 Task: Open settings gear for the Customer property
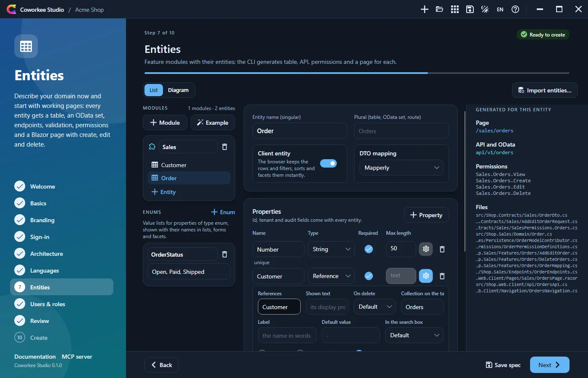click(x=426, y=276)
